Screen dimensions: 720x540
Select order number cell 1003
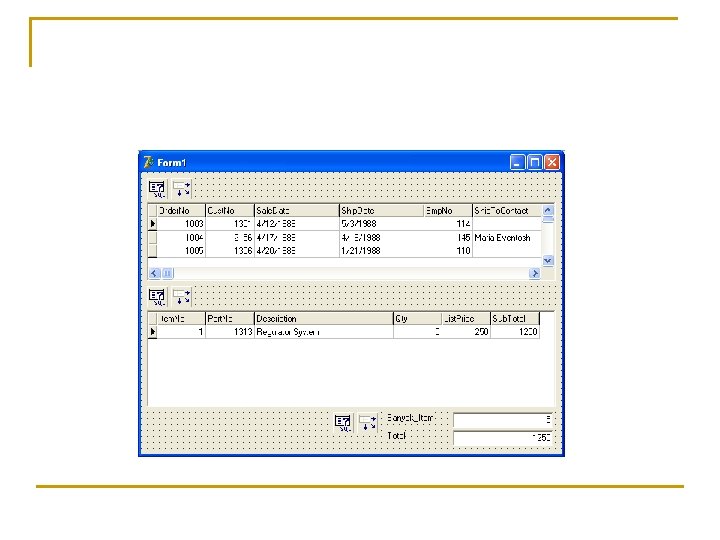(181, 224)
